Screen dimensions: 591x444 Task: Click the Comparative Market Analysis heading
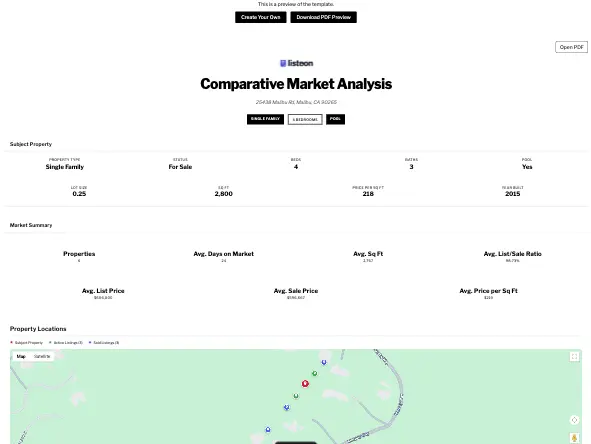(296, 84)
